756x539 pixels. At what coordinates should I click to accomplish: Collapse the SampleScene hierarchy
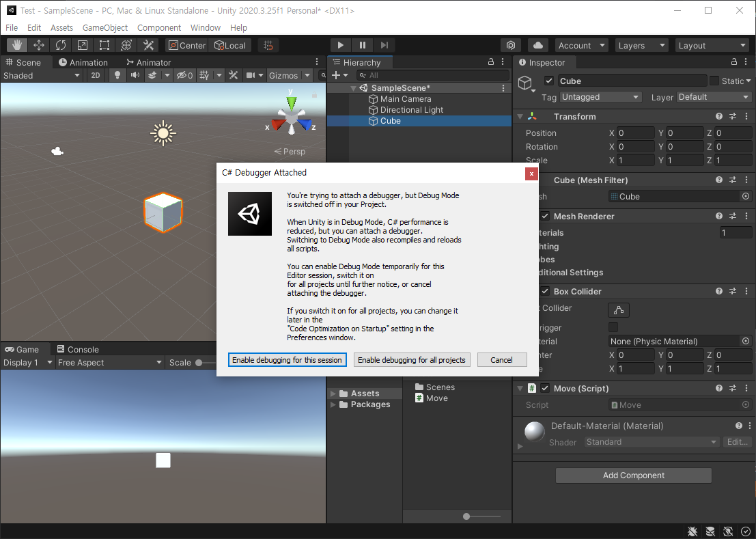353,88
